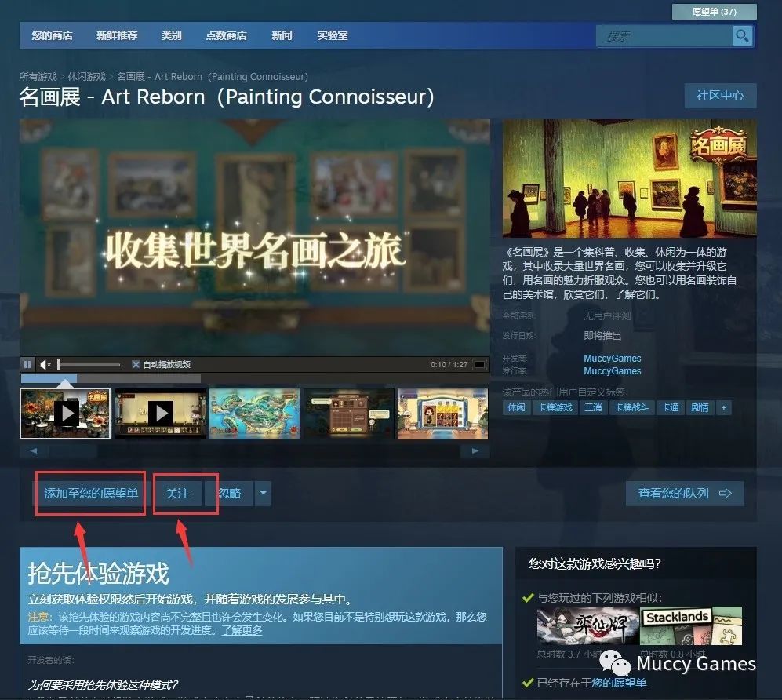Screen dimensions: 782x700
Task: Click the 关注 follow button
Action: [177, 494]
